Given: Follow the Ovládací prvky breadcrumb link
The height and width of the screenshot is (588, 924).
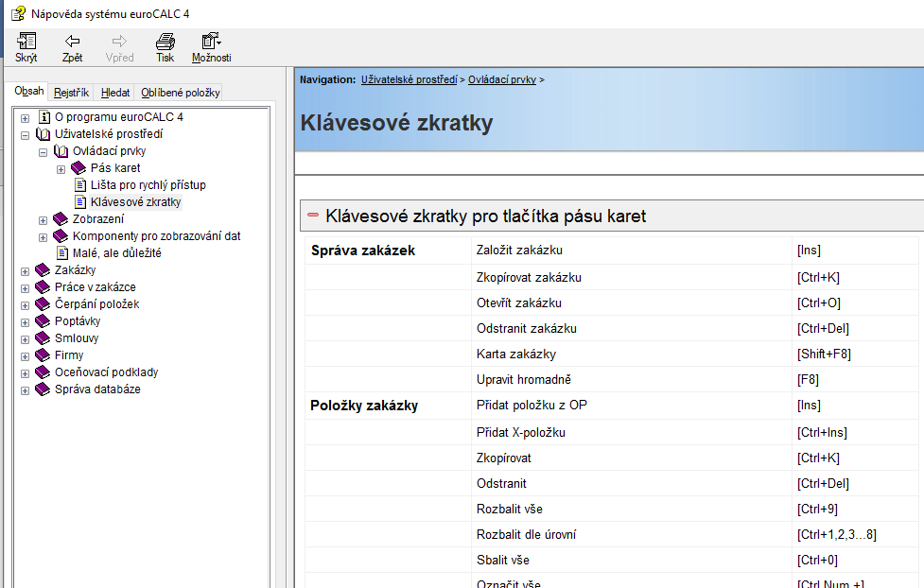Looking at the screenshot, I should point(502,79).
